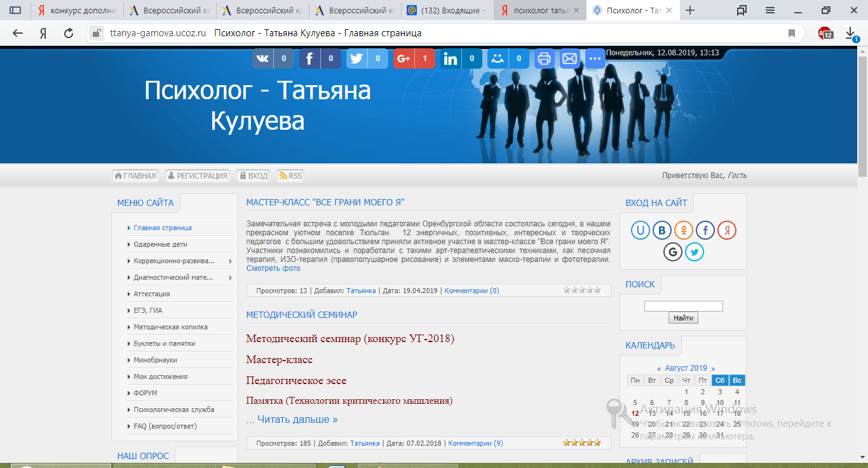Open Методическая копилка menu item
Screen dimensions: 868x468
point(170,327)
